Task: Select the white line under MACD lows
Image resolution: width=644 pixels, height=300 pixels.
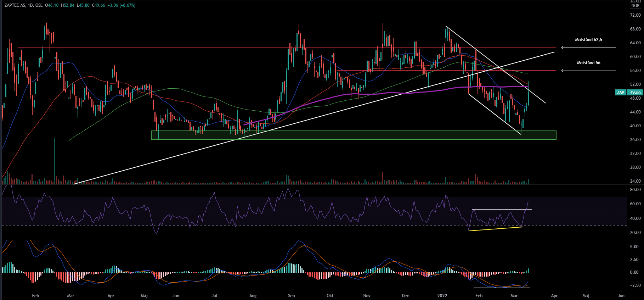Action: [501, 288]
